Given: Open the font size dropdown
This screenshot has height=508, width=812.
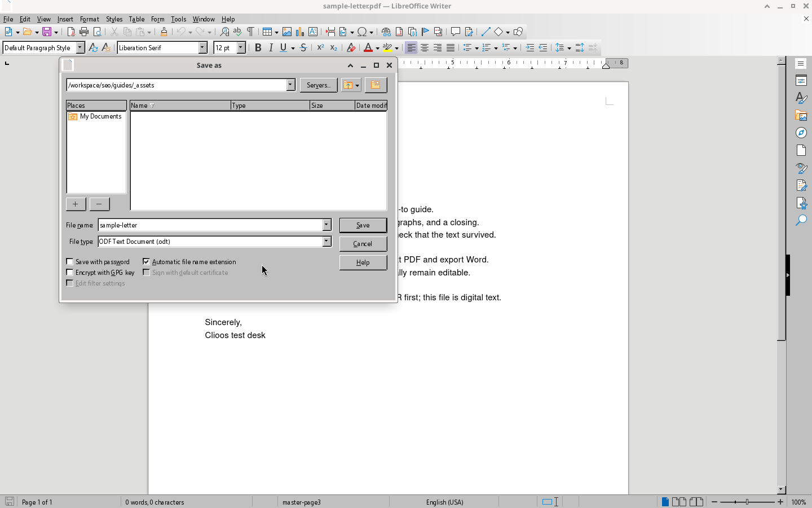Looking at the screenshot, I should 241,48.
